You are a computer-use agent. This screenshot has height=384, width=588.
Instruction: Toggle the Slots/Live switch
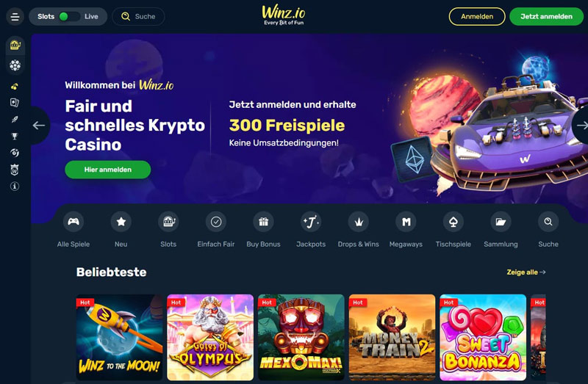[x=68, y=16]
